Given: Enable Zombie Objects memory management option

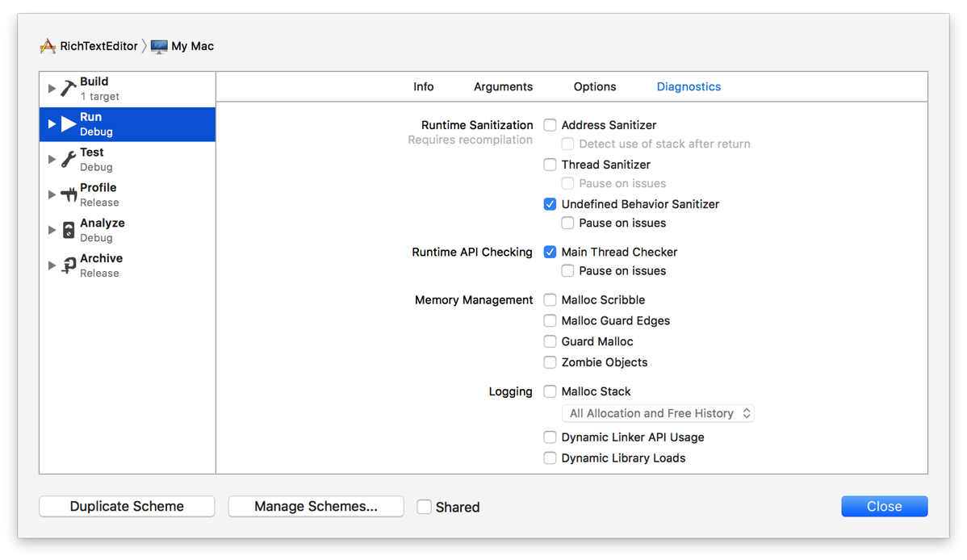Looking at the screenshot, I should click(550, 362).
